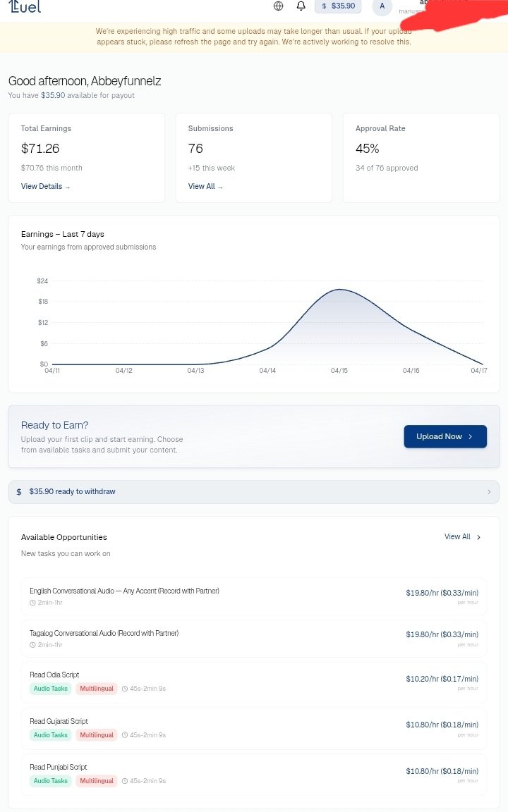Click clock icon on Odia row

pyautogui.click(x=125, y=689)
